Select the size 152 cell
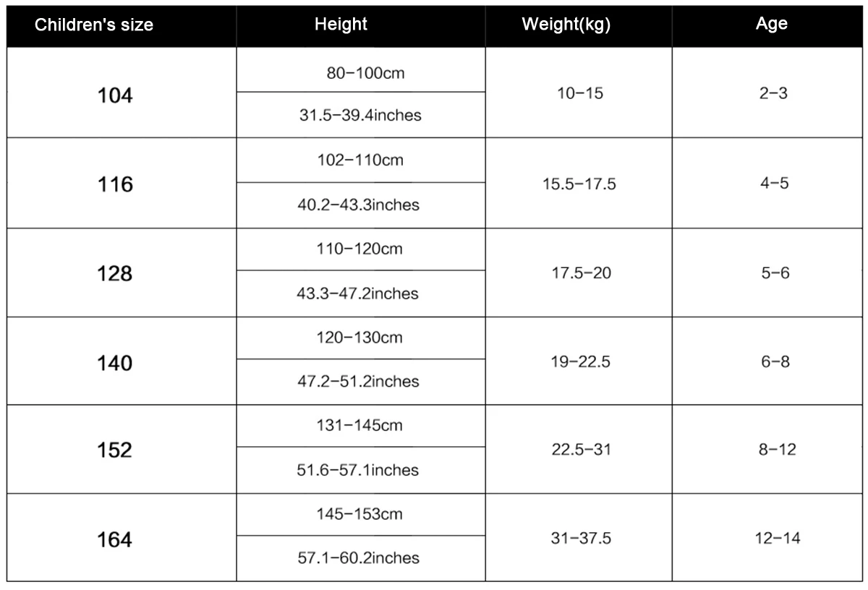This screenshot has height=590, width=868. [x=115, y=450]
